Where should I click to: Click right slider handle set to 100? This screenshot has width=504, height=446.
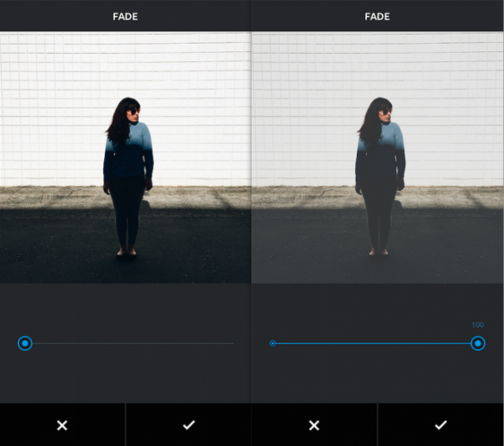click(x=478, y=343)
